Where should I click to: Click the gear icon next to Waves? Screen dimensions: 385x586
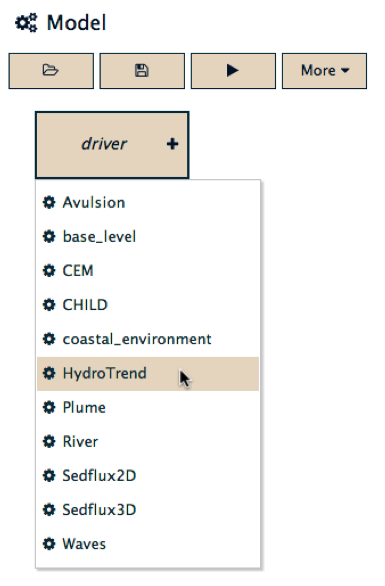tap(49, 544)
